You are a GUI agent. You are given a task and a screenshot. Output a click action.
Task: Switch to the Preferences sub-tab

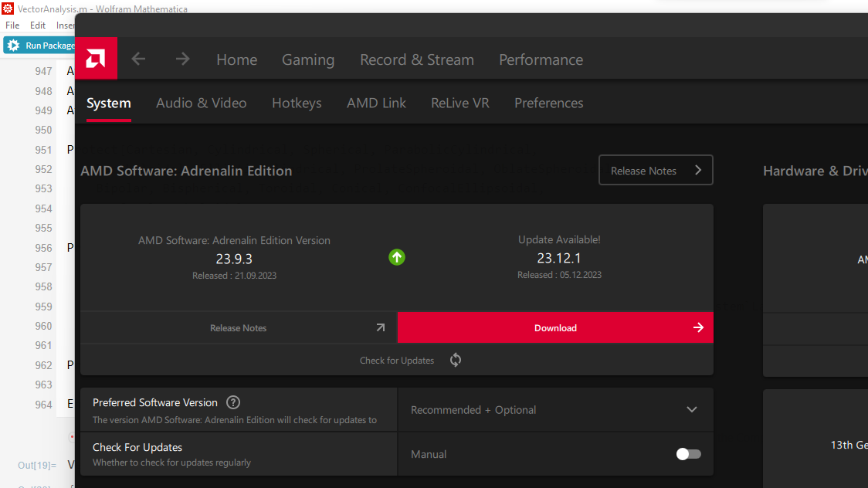tap(548, 103)
